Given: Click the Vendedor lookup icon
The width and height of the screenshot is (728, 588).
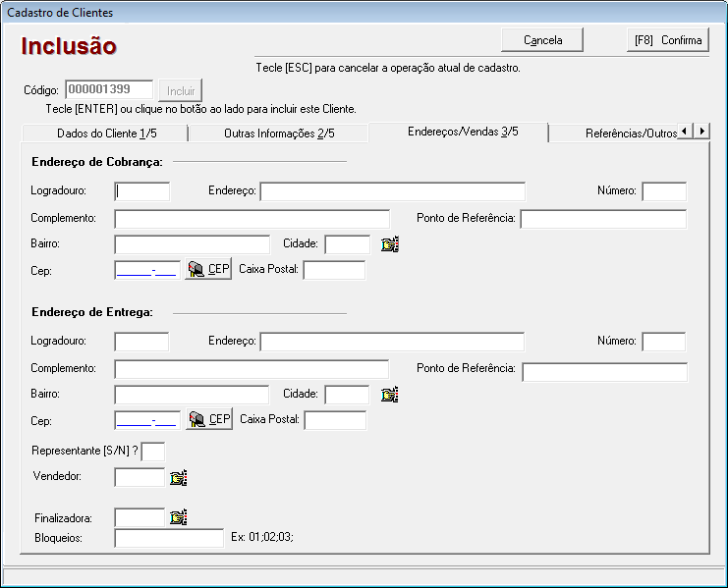Looking at the screenshot, I should 178,478.
